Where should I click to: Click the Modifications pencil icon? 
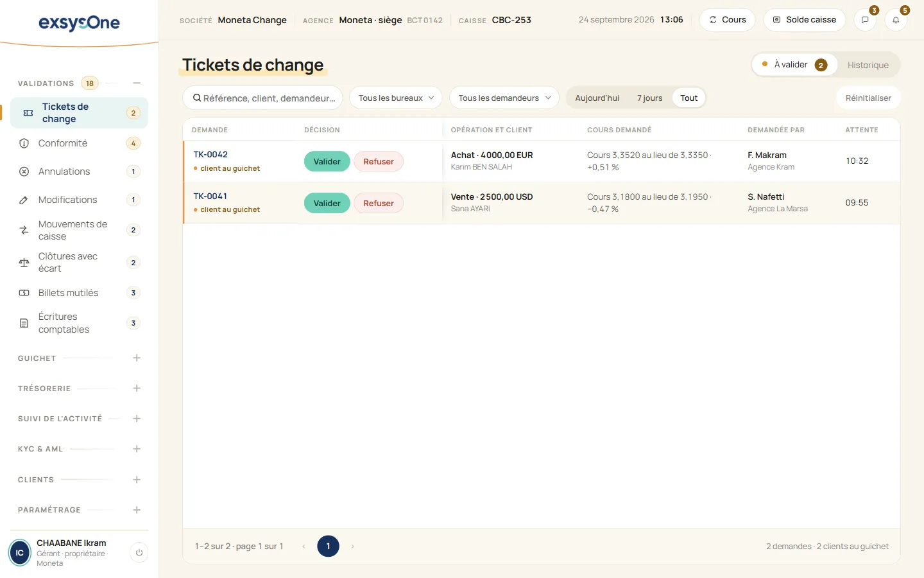[x=24, y=200]
